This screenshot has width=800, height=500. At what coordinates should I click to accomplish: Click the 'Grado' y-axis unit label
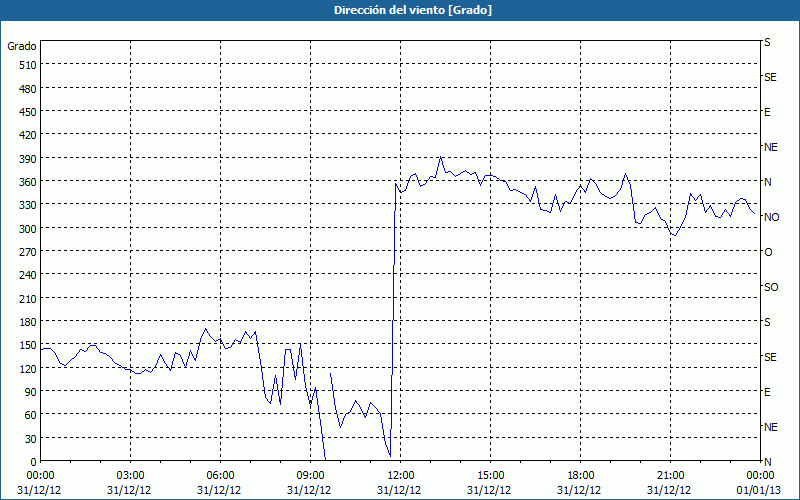[x=22, y=46]
